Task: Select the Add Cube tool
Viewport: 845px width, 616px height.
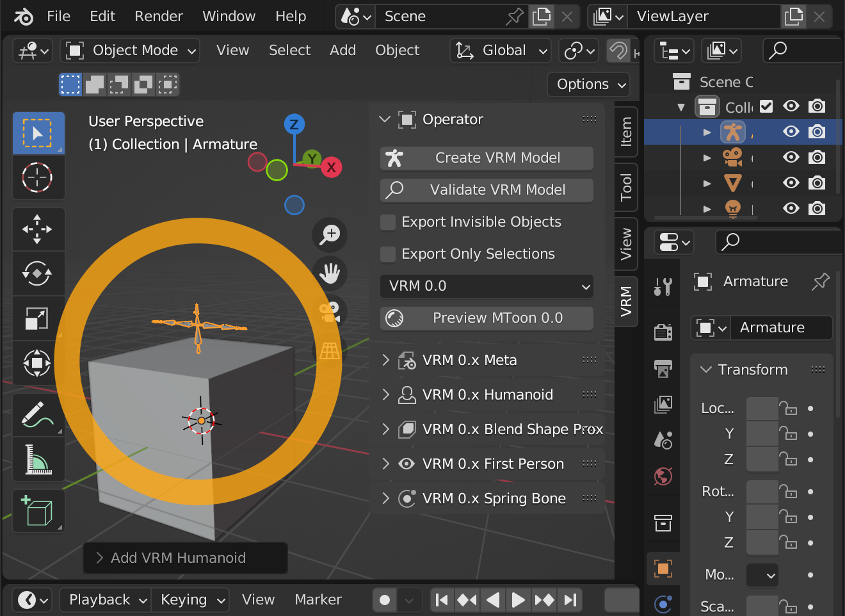Action: pos(38,511)
